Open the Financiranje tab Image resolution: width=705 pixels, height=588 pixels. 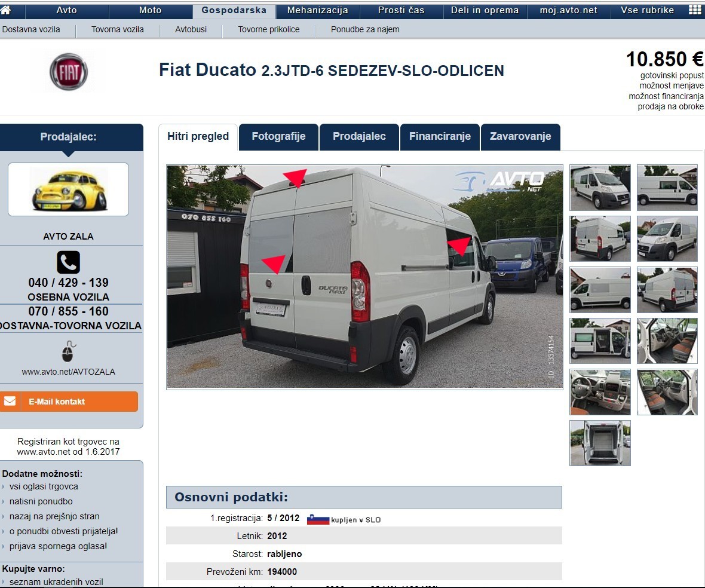440,137
